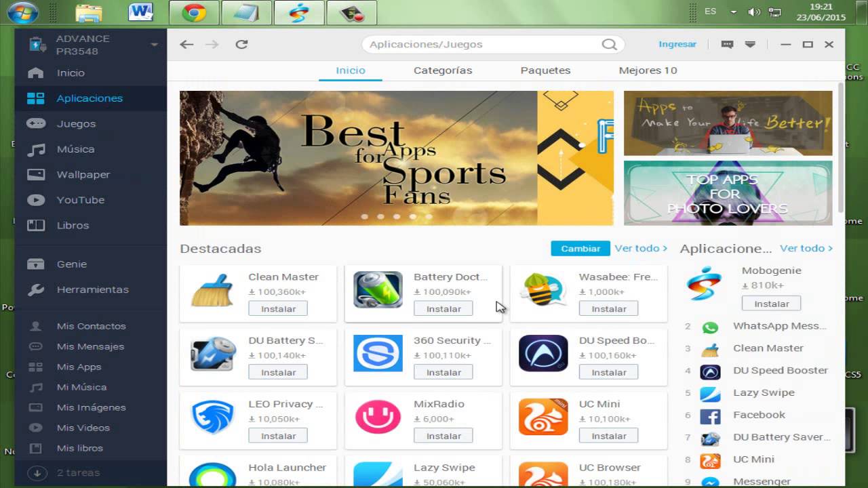Select Aplicaciones in the sidebar

click(x=90, y=98)
